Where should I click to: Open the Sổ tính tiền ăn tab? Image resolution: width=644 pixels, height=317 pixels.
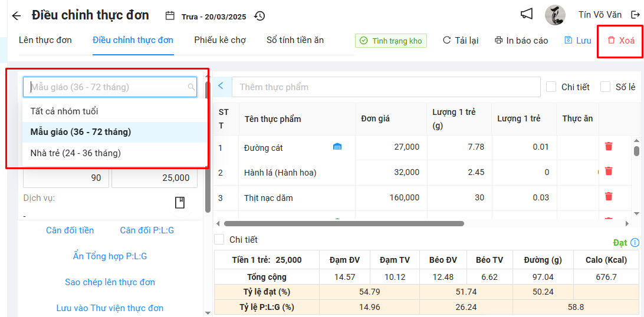(x=295, y=40)
